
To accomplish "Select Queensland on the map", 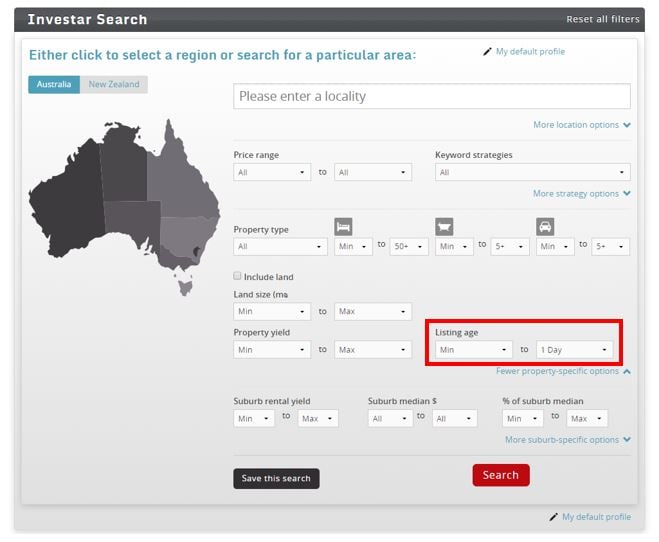I will point(181,181).
